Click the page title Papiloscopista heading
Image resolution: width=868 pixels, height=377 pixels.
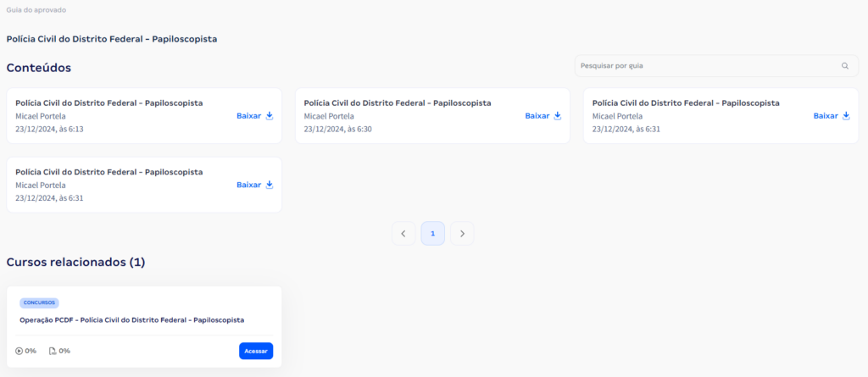(x=111, y=39)
